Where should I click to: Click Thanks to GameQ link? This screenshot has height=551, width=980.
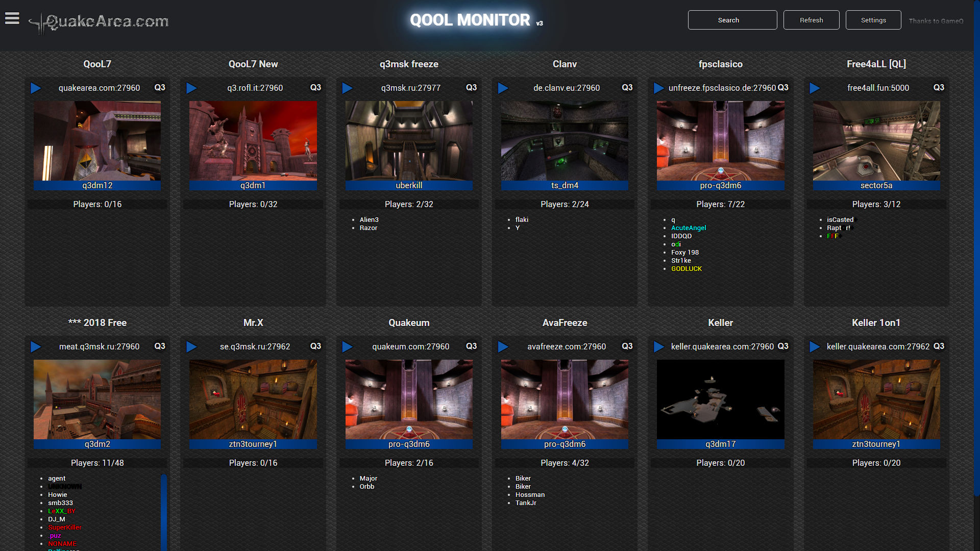point(936,21)
